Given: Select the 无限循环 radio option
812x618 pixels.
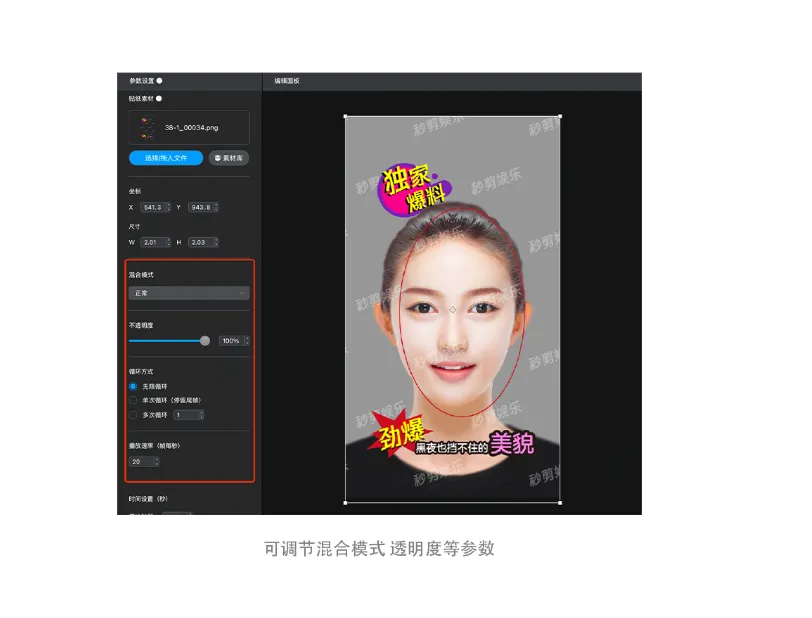Looking at the screenshot, I should [133, 386].
